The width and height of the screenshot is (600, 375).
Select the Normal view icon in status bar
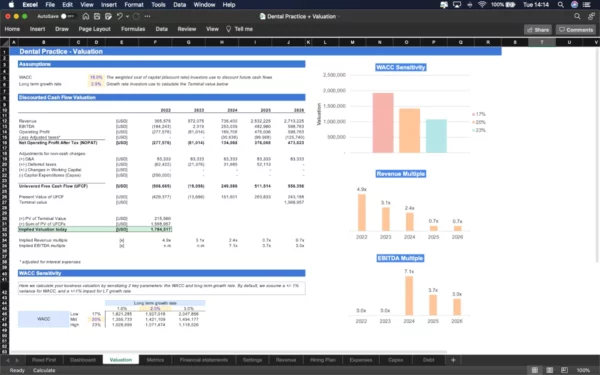click(x=535, y=370)
